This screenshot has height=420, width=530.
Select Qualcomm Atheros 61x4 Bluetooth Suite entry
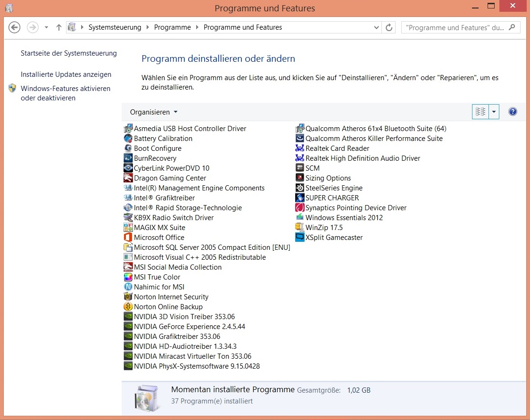[x=371, y=128]
